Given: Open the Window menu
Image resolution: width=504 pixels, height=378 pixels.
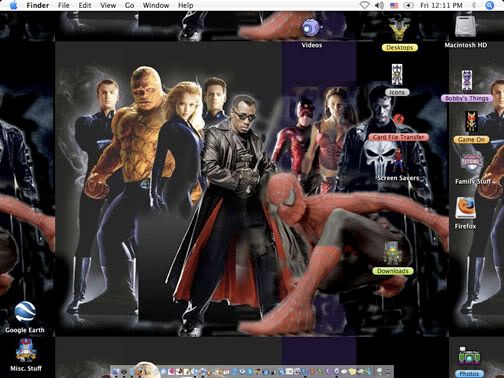Looking at the screenshot, I should pos(156,5).
